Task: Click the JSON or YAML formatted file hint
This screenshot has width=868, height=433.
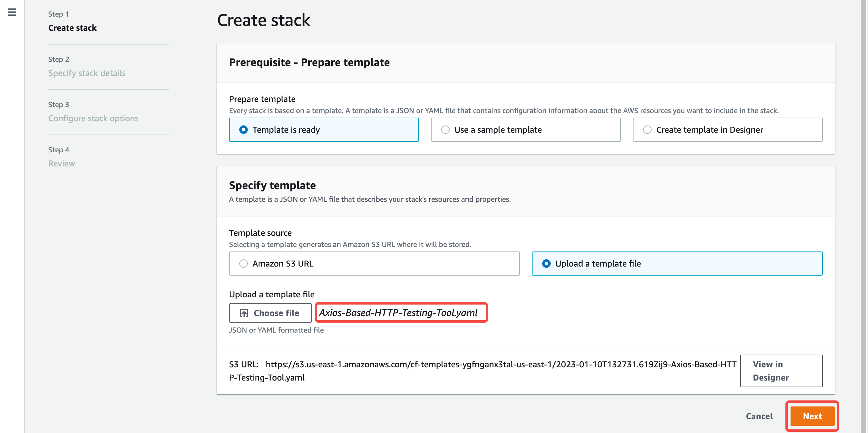Action: tap(276, 330)
